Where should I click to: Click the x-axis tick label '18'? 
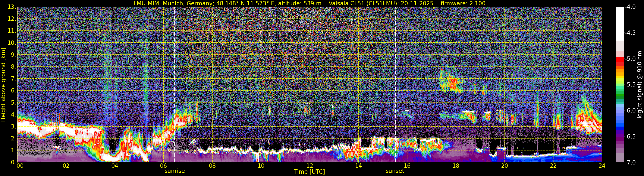coord(456,166)
